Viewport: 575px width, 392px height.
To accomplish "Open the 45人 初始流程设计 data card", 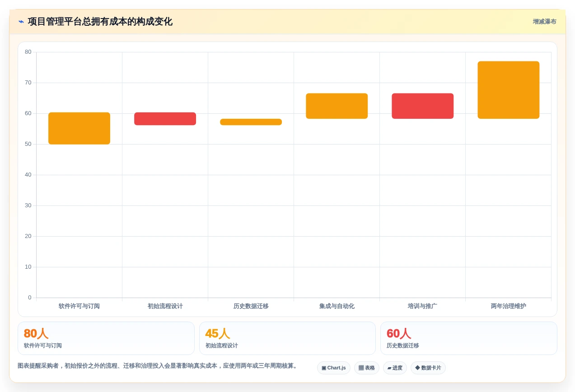I will [x=287, y=338].
